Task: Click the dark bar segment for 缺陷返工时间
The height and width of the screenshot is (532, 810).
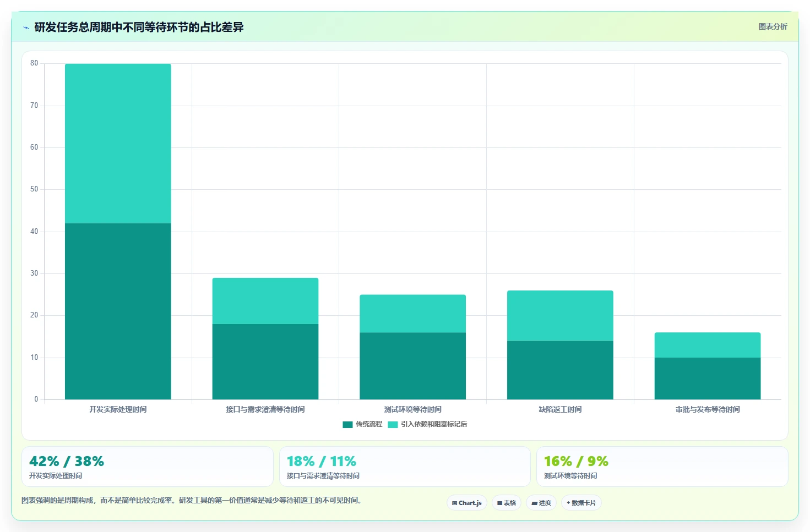Action: pyautogui.click(x=560, y=370)
